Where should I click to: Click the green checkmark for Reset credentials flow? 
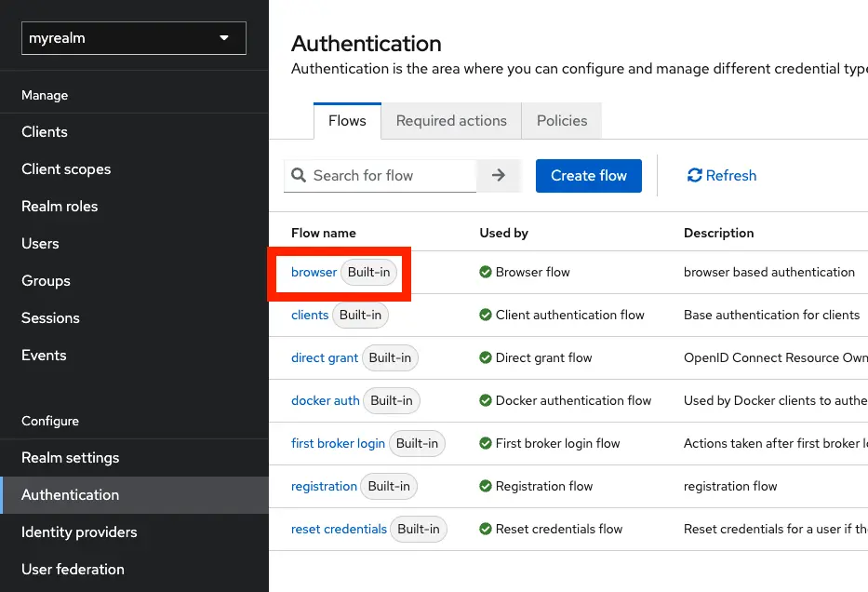point(485,529)
